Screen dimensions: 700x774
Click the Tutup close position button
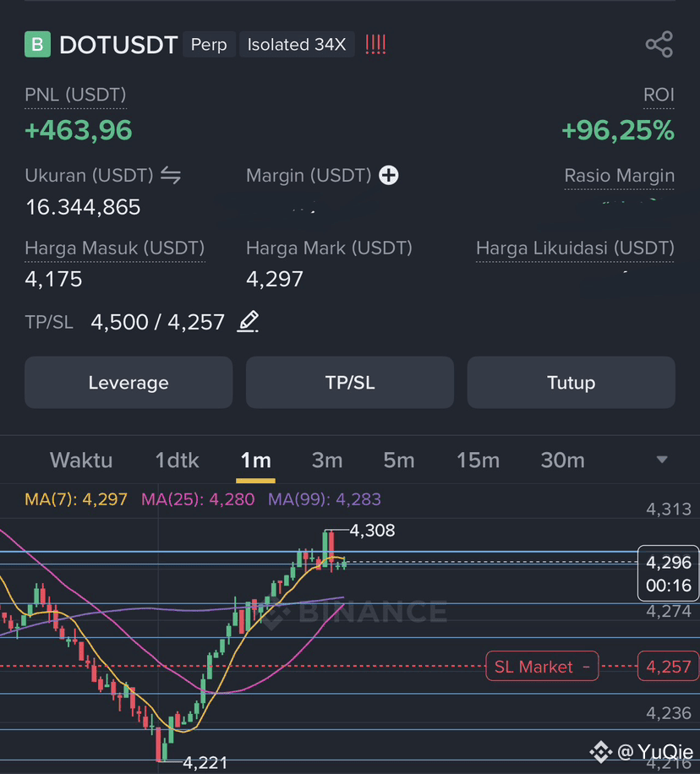coord(571,383)
